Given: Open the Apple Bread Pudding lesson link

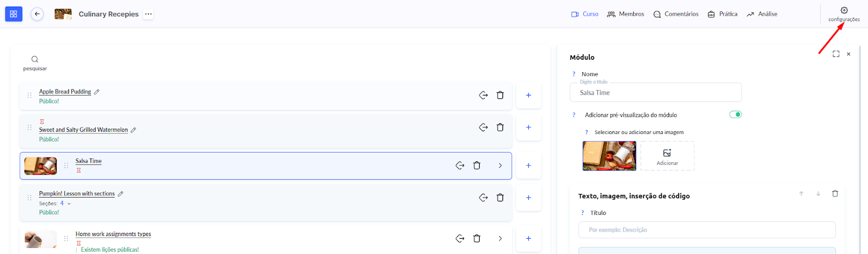Looking at the screenshot, I should click(x=65, y=92).
